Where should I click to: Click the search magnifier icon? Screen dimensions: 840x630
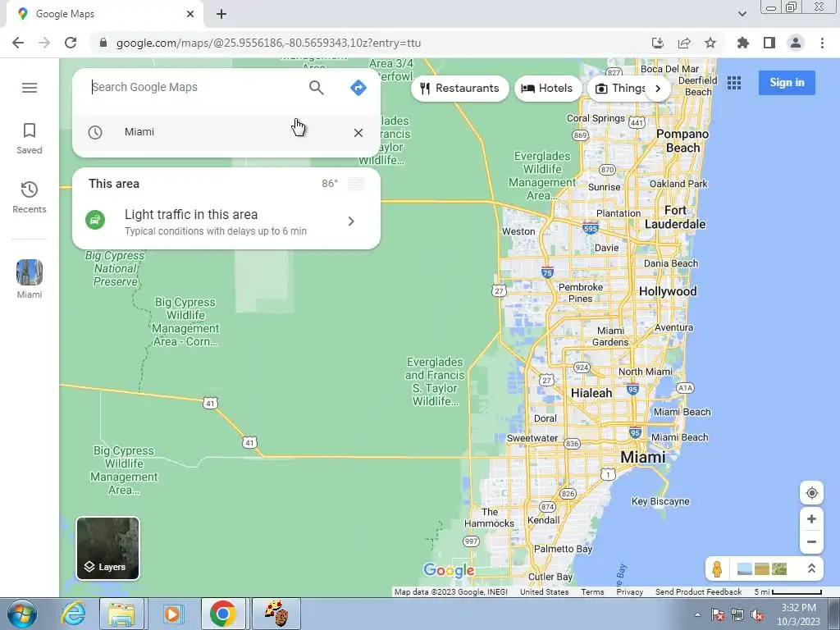coord(316,87)
